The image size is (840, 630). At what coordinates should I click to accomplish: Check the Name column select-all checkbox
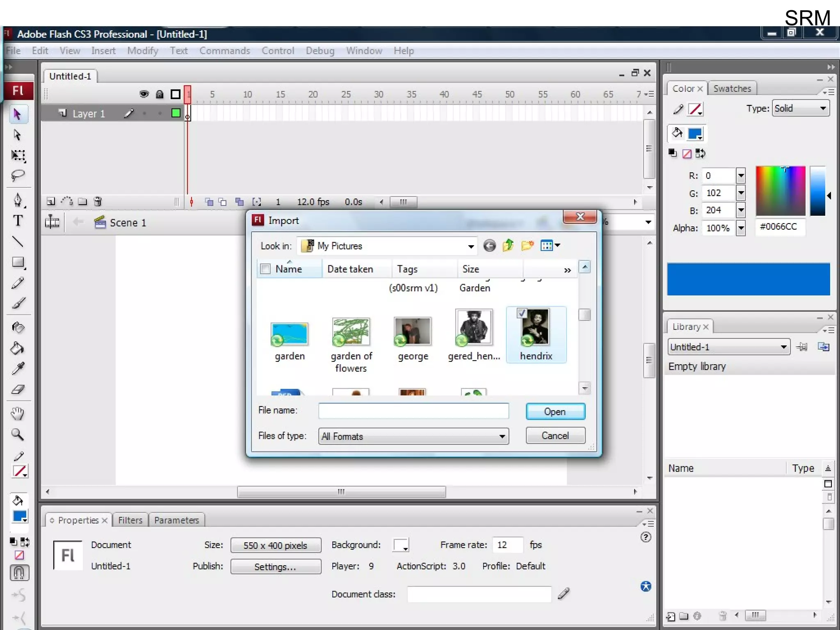pyautogui.click(x=265, y=269)
